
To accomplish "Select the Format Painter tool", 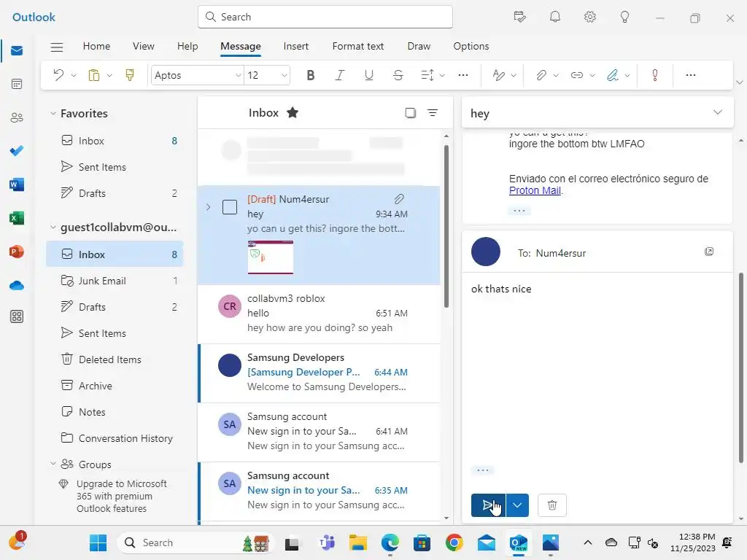I will 130,75.
